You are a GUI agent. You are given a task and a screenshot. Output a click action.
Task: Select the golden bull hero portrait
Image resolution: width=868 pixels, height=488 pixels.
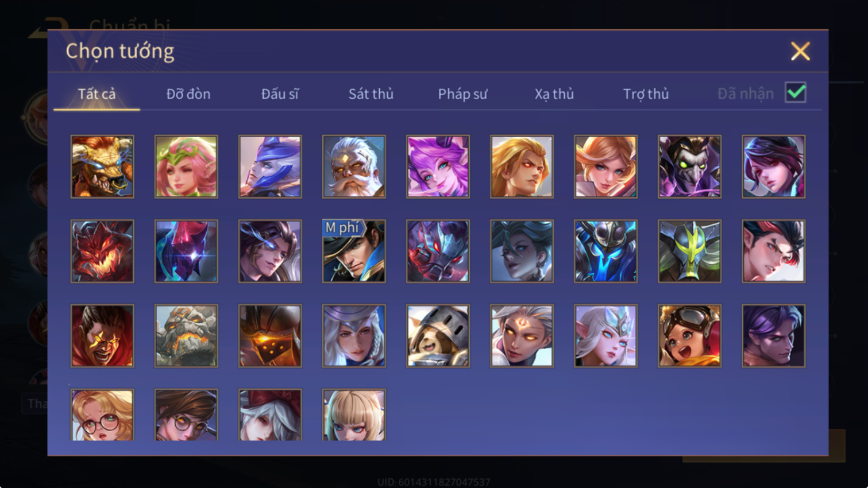point(102,166)
